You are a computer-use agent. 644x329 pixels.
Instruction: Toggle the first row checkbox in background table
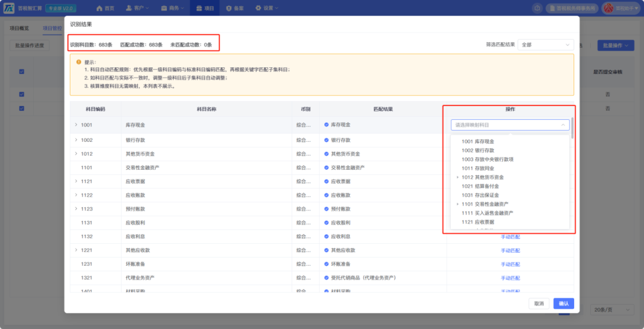(x=21, y=94)
